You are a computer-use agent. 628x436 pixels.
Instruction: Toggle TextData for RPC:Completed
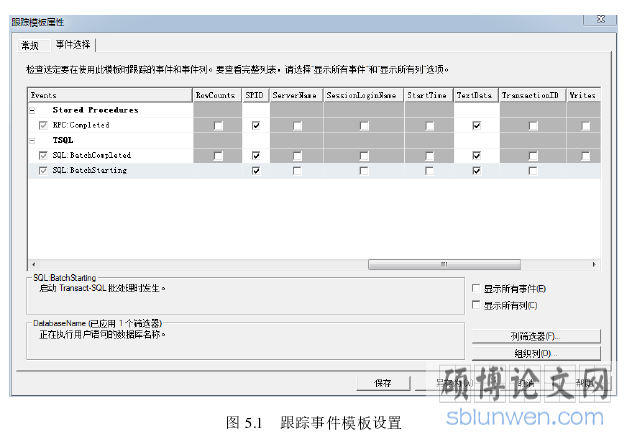point(476,126)
